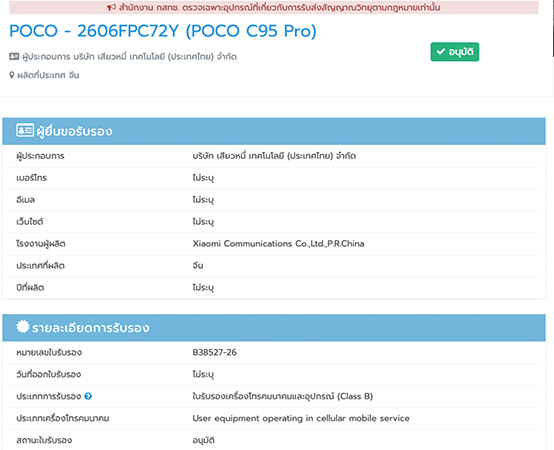Click the ผลิตที่ประเทศ จีน text under the title

(x=48, y=75)
